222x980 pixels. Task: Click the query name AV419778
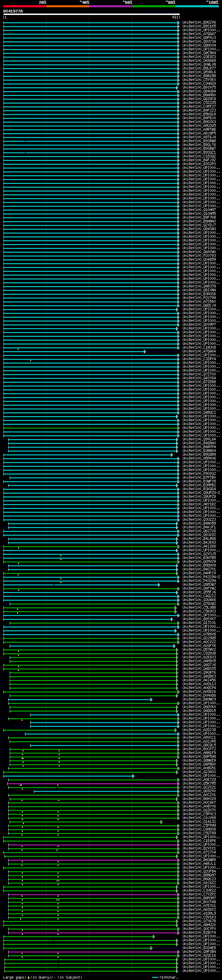[x=13, y=11]
